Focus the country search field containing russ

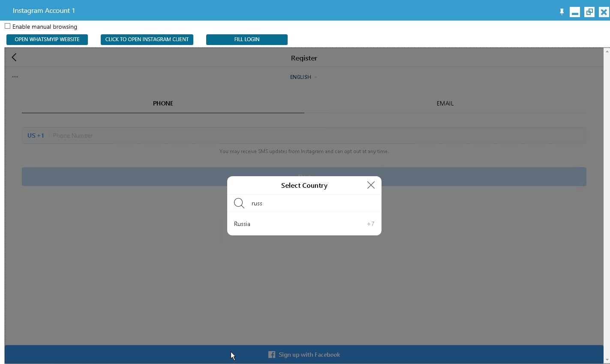click(x=313, y=203)
